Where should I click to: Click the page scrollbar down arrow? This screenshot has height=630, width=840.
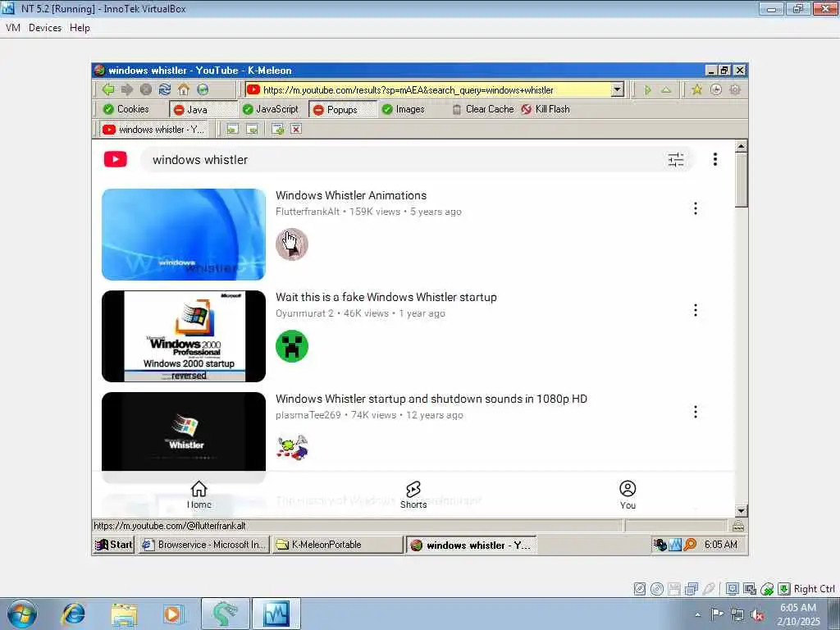741,510
